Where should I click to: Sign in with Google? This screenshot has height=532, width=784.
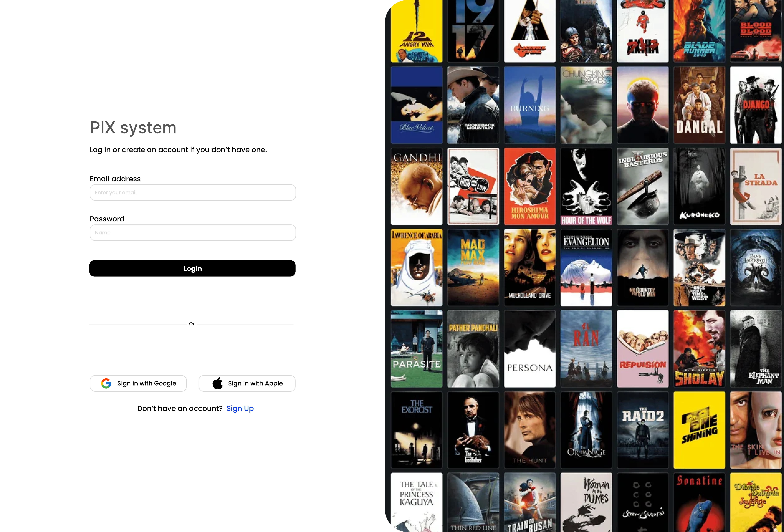[x=138, y=383]
